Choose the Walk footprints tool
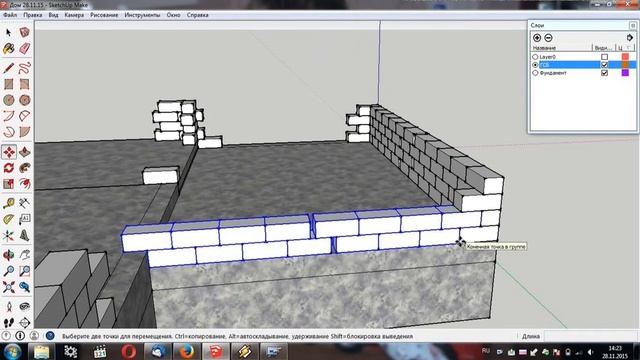 coord(9,322)
